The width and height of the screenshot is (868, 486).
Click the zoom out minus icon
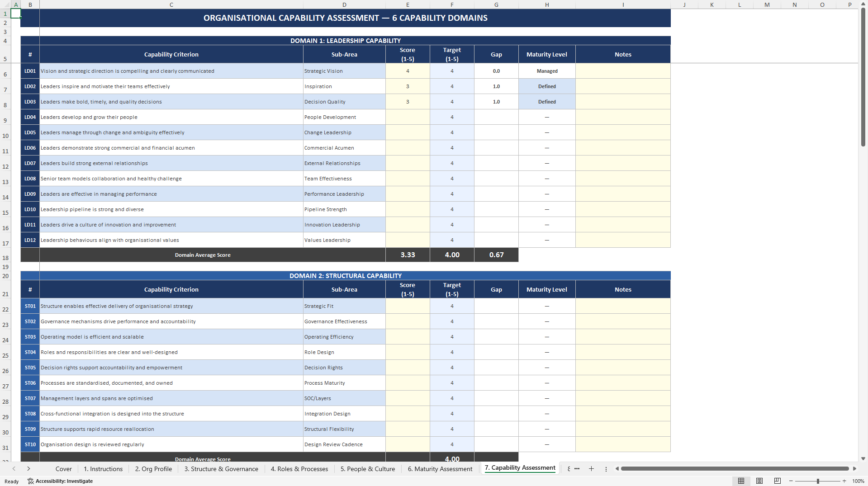tap(791, 481)
